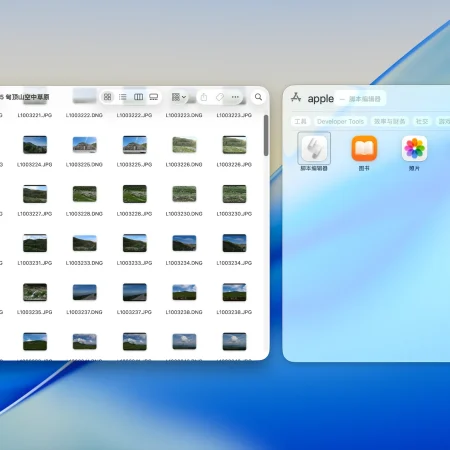Click the apps icon beside the apple search

point(296,98)
